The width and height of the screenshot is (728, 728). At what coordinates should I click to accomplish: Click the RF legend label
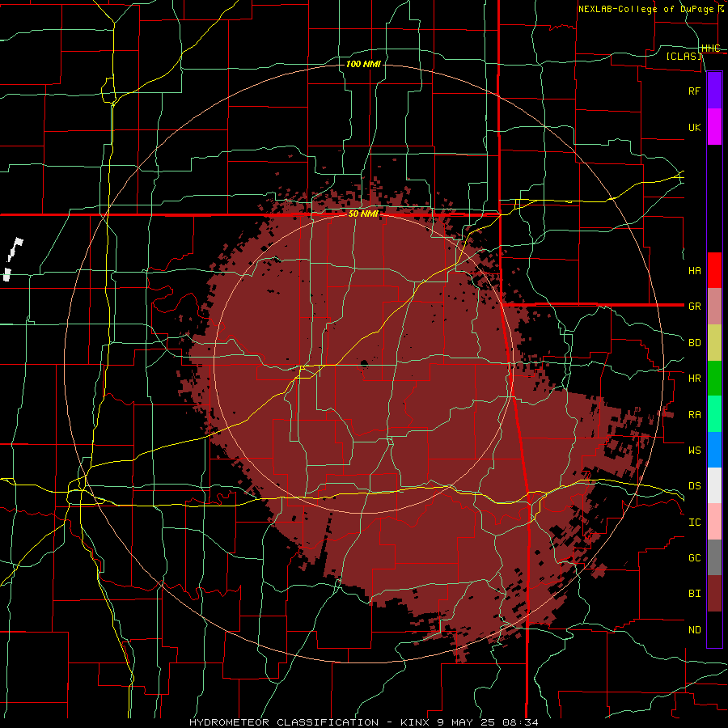(x=694, y=91)
